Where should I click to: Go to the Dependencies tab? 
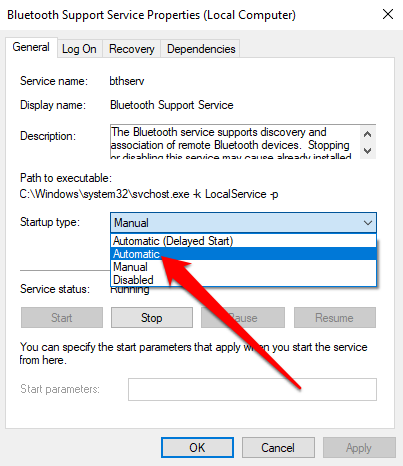click(201, 49)
